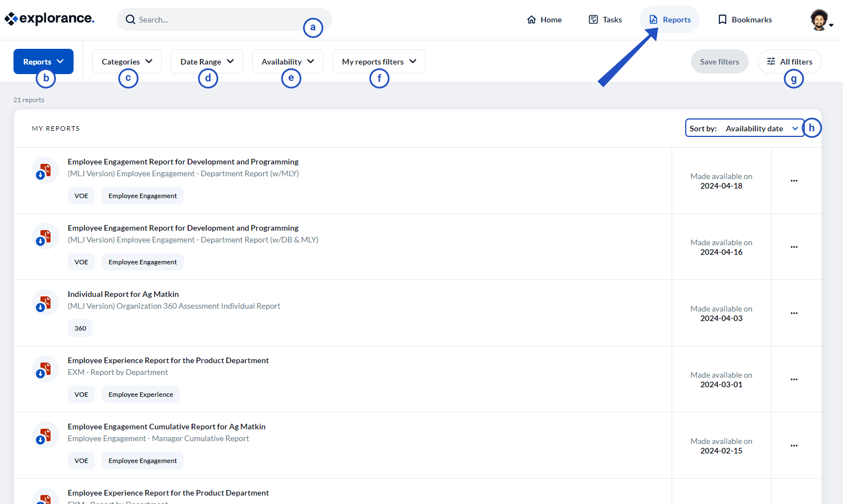Expand the Categories filter dropdown
The image size is (843, 504).
126,61
